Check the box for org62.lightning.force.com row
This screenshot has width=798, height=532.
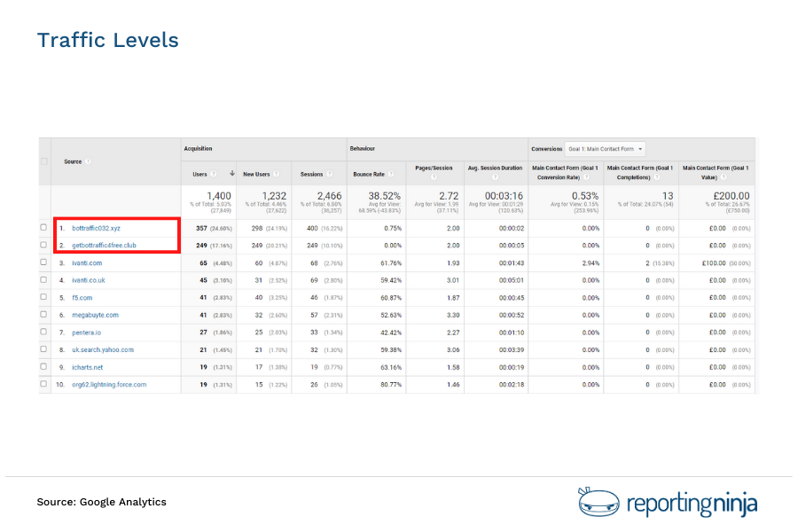pyautogui.click(x=43, y=384)
